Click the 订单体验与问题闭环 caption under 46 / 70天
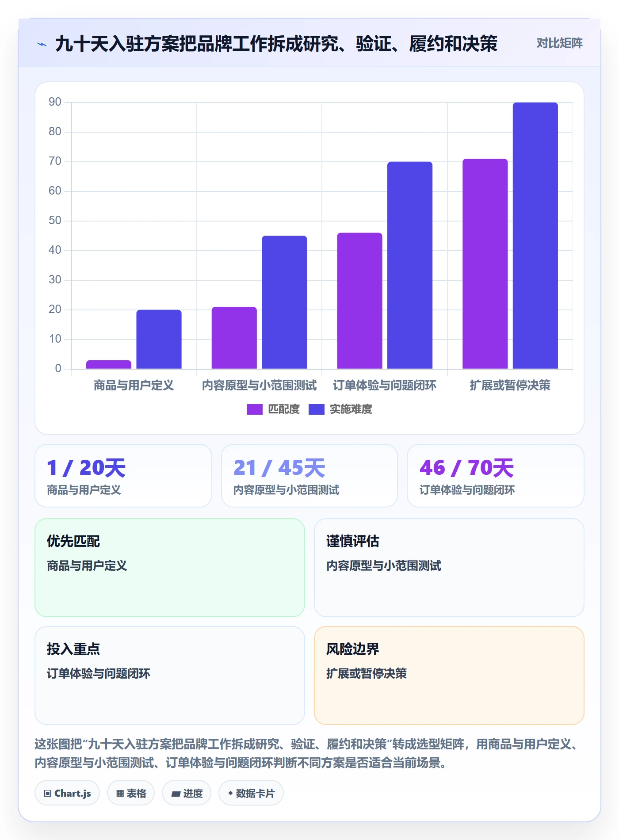Viewport: 619px width, 840px height. [467, 490]
